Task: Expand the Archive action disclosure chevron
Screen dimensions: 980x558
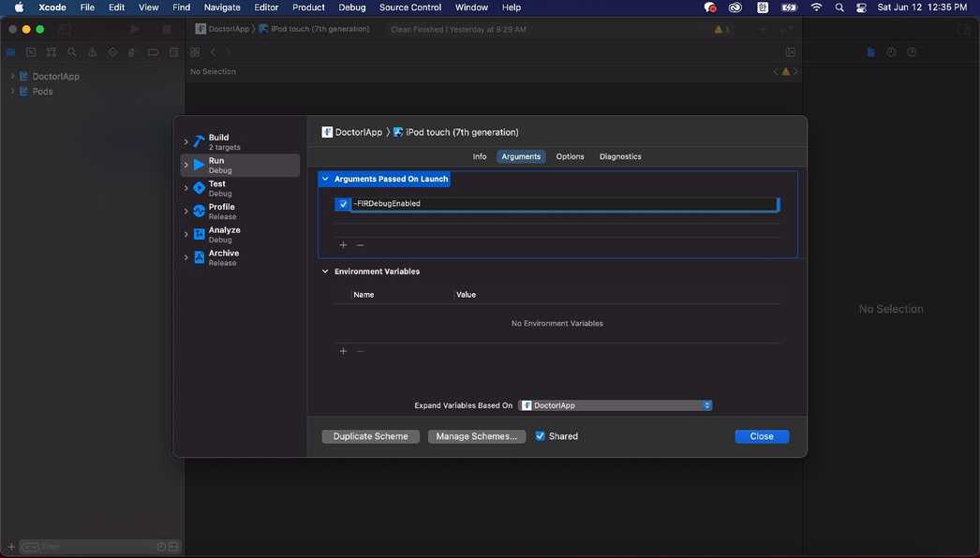Action: [186, 257]
